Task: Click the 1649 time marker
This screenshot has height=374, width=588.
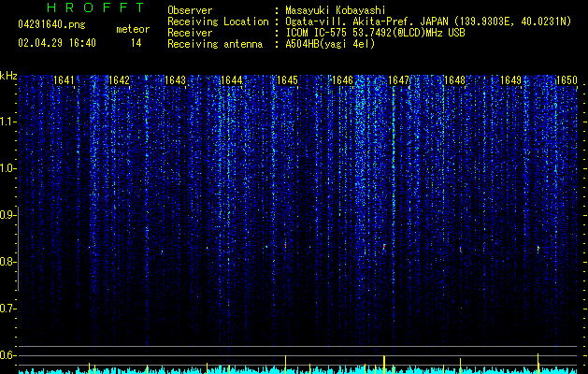Action: (510, 80)
